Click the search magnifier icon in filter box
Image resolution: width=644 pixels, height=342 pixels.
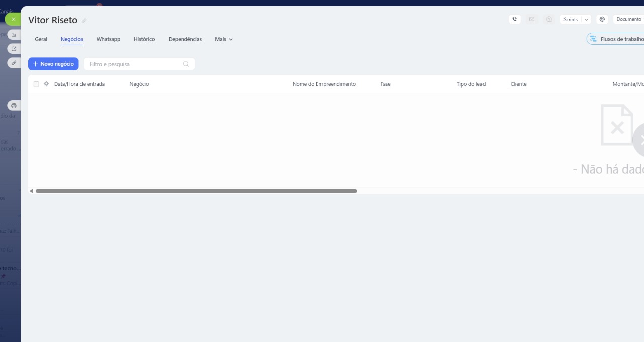186,64
